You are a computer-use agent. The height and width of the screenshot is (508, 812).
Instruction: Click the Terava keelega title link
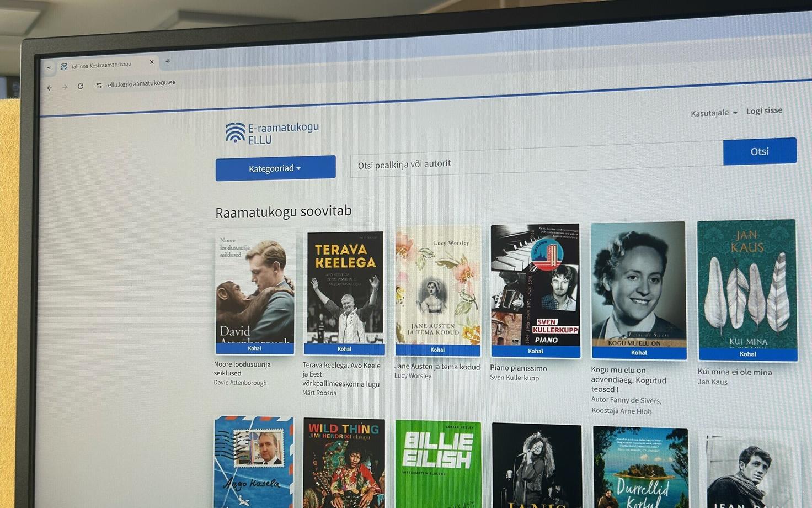point(341,374)
